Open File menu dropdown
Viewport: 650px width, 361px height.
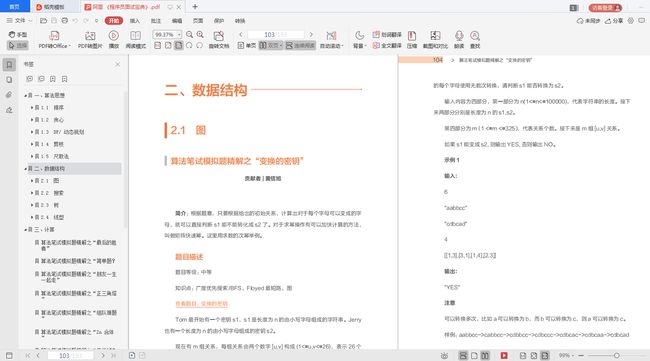19,20
